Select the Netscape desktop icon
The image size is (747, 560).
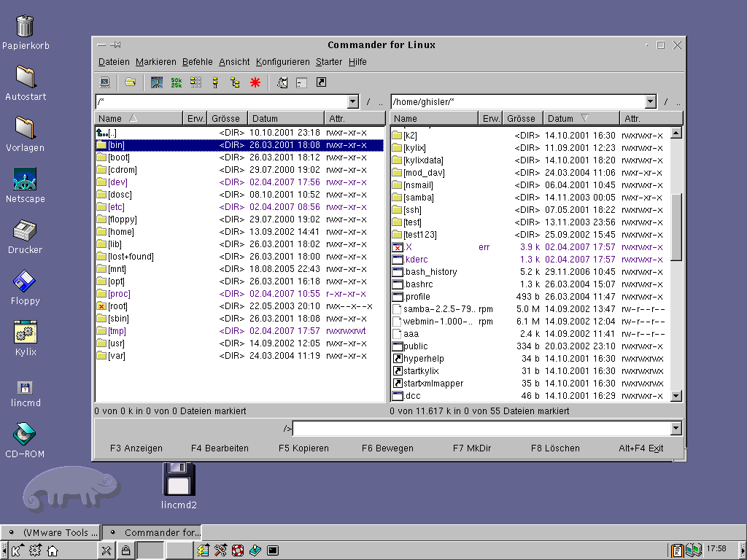point(26,185)
